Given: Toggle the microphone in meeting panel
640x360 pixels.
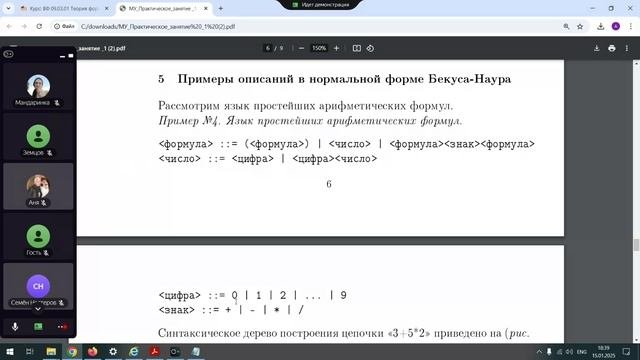Looking at the screenshot, I should point(15,327).
